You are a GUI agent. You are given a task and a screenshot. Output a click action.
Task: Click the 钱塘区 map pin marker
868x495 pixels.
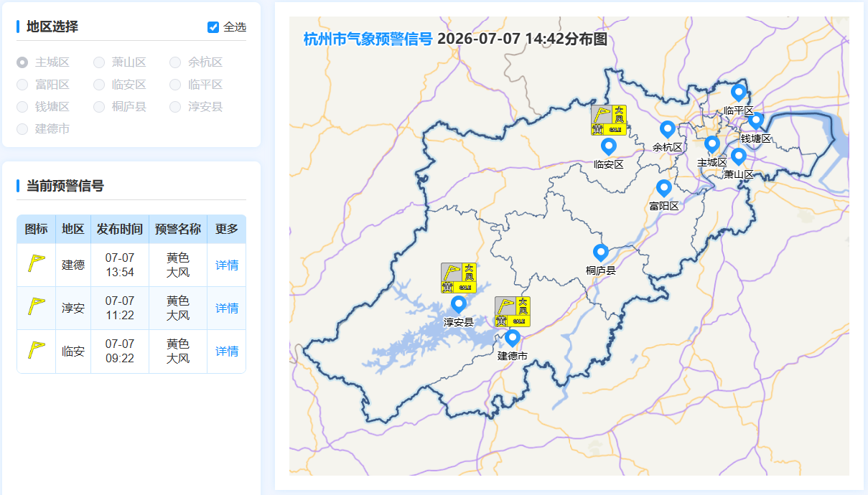click(x=755, y=121)
